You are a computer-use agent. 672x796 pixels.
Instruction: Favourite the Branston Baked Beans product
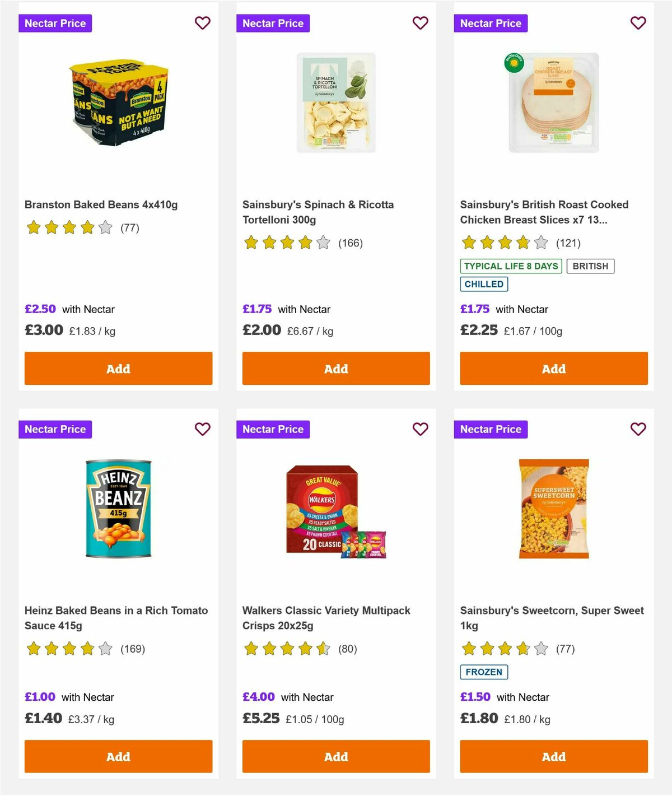tap(202, 23)
